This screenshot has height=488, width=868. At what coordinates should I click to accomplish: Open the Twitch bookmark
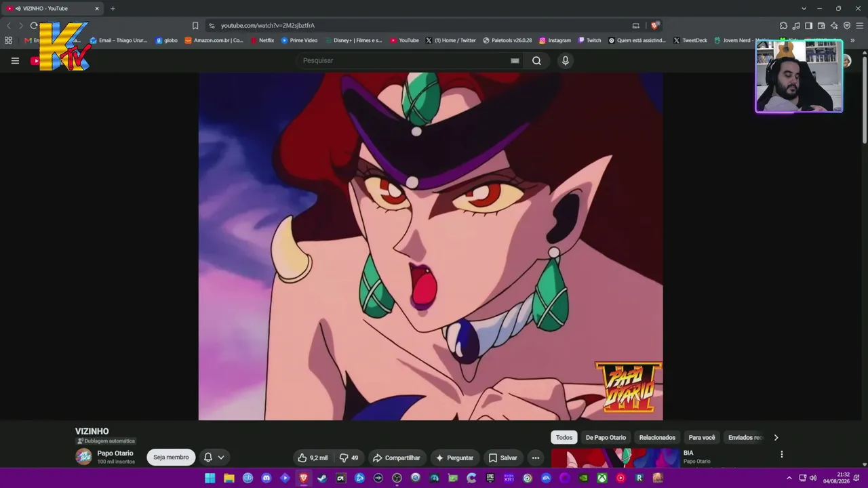click(x=589, y=40)
